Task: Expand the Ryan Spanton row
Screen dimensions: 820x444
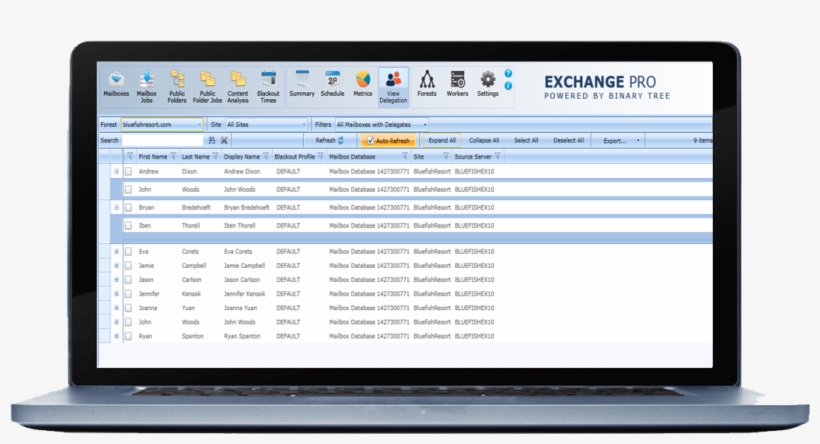Action: [116, 336]
